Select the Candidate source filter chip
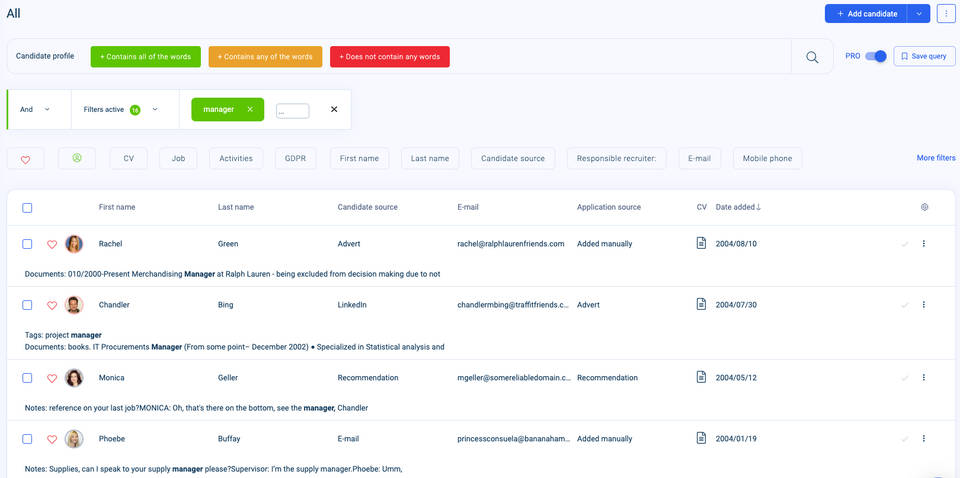Viewport: 960px width, 478px height. tap(513, 158)
